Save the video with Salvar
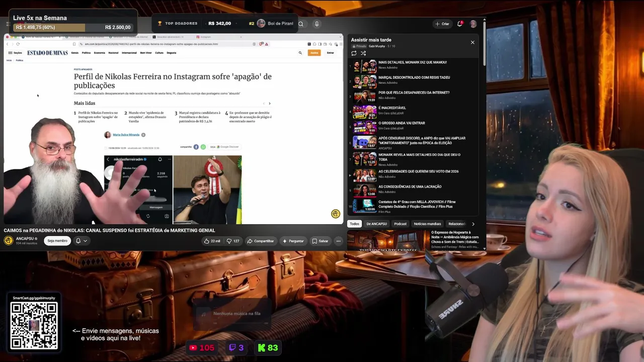Viewport: 644px width, 362px height. tap(320, 241)
